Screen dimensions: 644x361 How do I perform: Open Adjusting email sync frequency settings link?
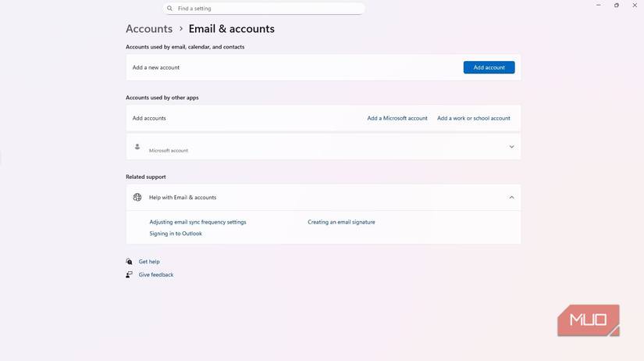(x=197, y=222)
